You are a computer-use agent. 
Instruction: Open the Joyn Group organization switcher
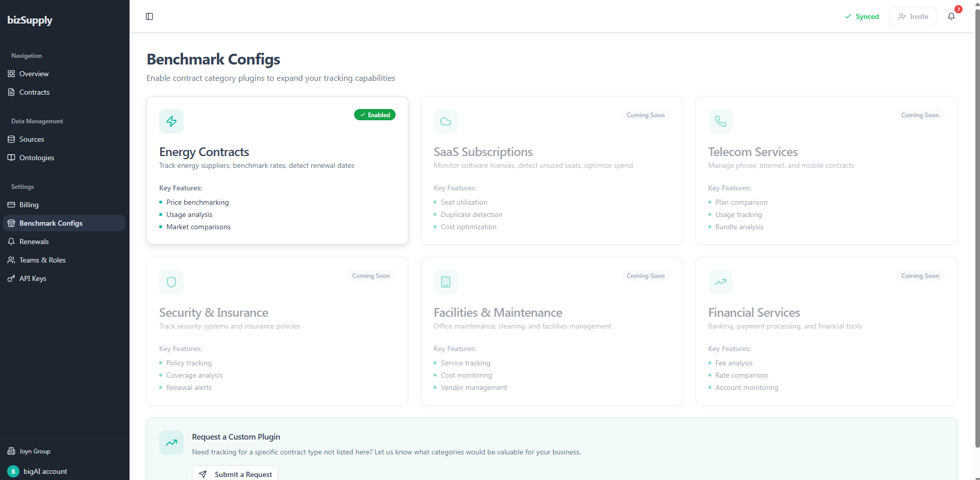coord(35,451)
